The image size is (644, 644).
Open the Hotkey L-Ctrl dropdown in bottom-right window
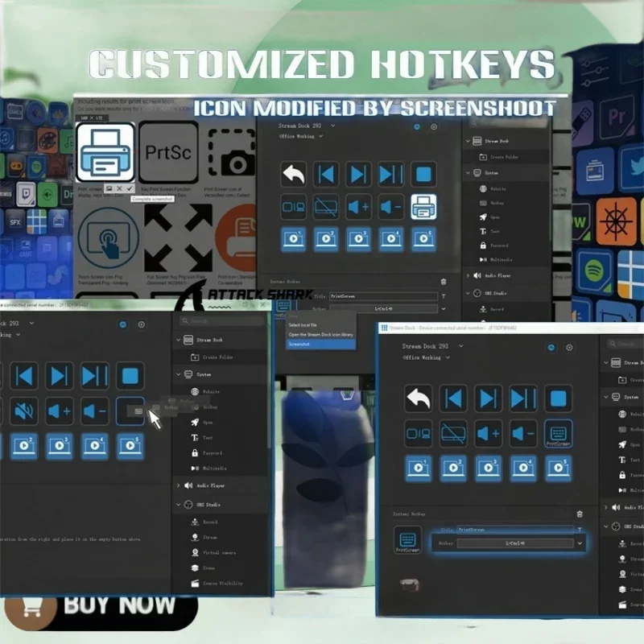point(515,543)
